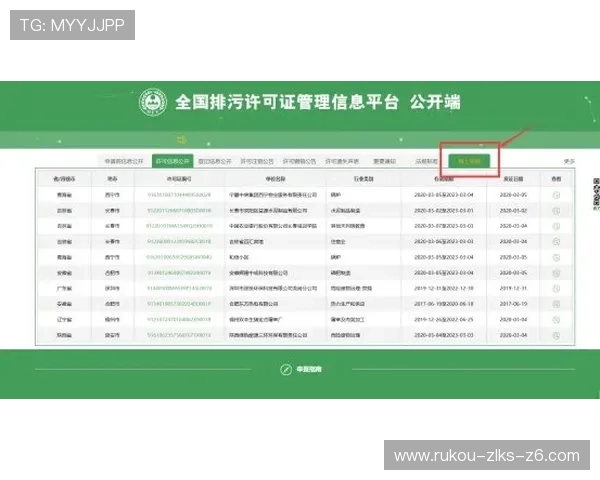Image resolution: width=600 pixels, height=480 pixels.
Task: Click the pencil icon beside 申报指南
Action: point(285,369)
